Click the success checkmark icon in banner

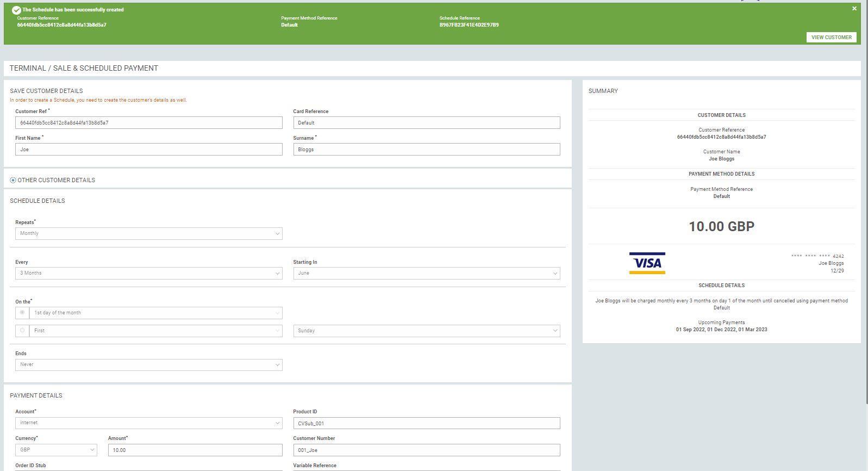pyautogui.click(x=16, y=10)
